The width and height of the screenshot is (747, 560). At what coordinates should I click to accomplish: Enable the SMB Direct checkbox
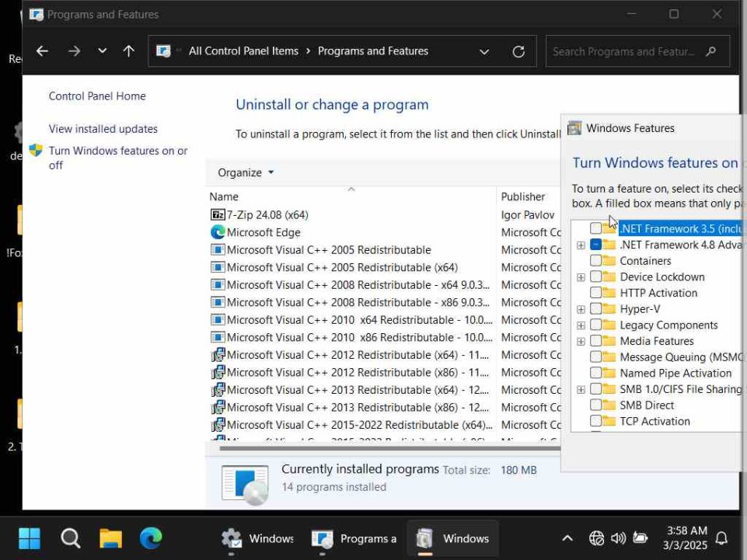595,405
